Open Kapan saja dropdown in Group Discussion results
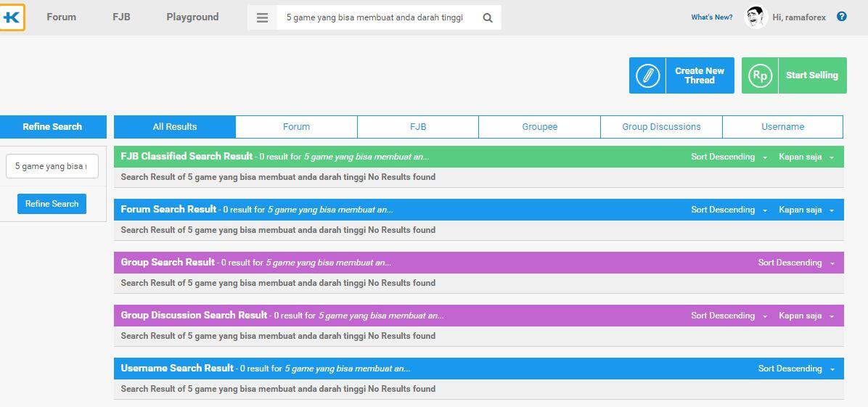The width and height of the screenshot is (868, 407). coord(806,316)
